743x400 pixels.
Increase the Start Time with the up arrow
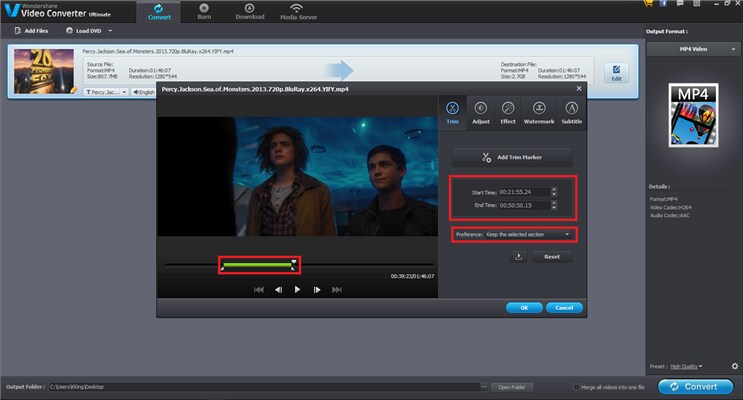[554, 190]
